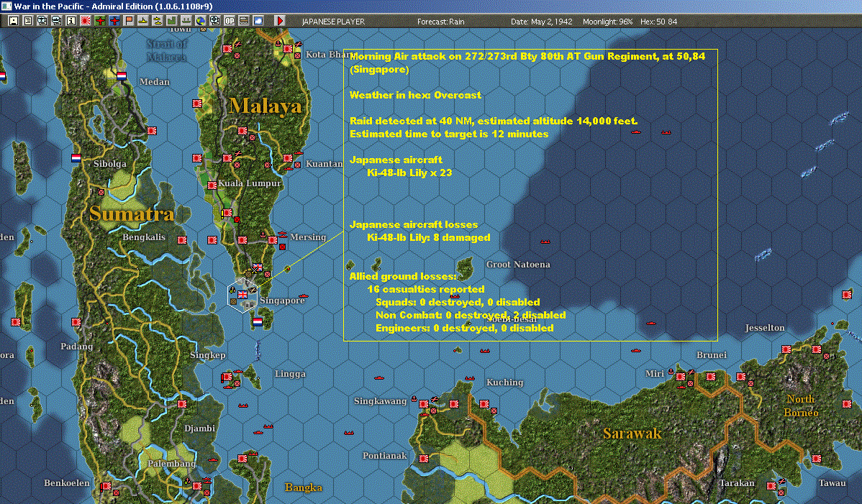Select the Japanese base marker at Palembang
This screenshot has width=862, height=504.
tap(197, 486)
